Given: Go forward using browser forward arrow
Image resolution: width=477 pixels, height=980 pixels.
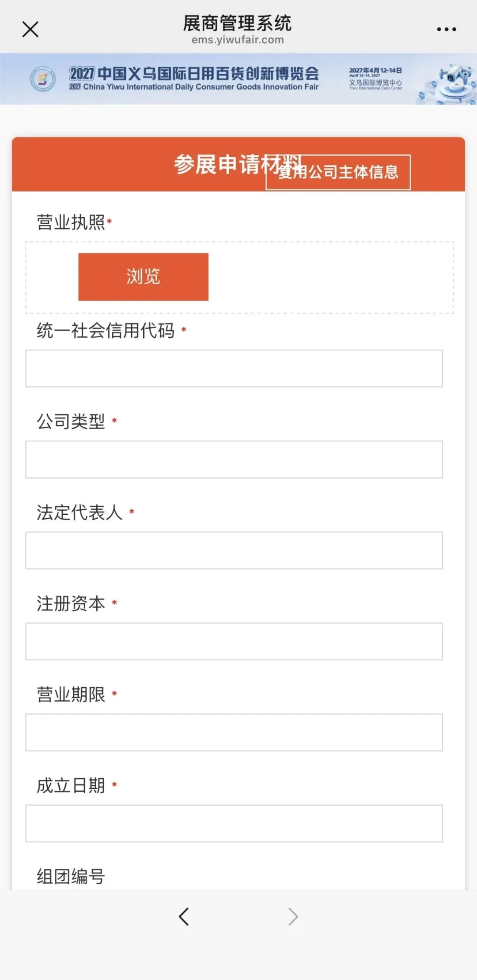Looking at the screenshot, I should coord(293,917).
